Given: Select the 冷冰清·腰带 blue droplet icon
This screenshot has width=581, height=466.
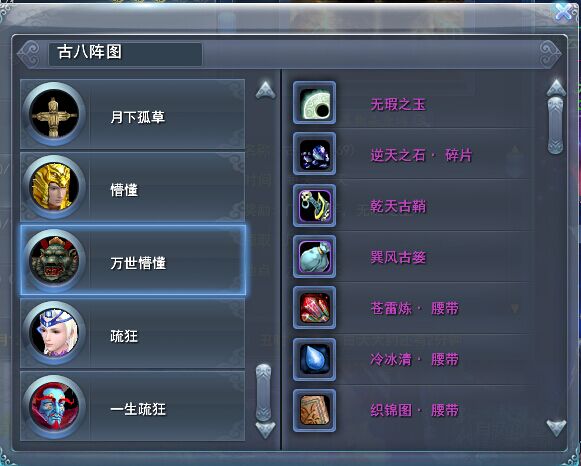Looking at the screenshot, I should (314, 359).
